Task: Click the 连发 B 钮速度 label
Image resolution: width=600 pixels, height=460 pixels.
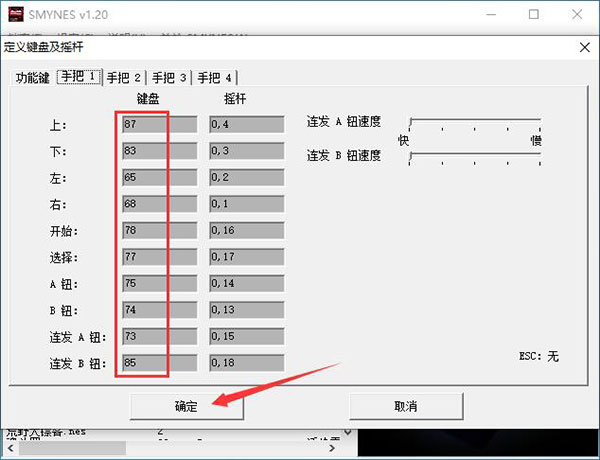Action: pos(344,156)
